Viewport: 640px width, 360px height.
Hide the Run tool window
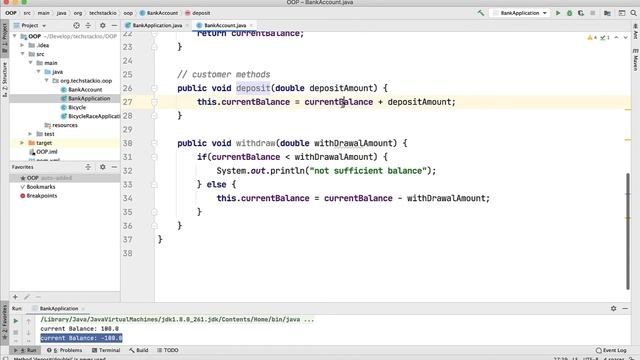625,309
